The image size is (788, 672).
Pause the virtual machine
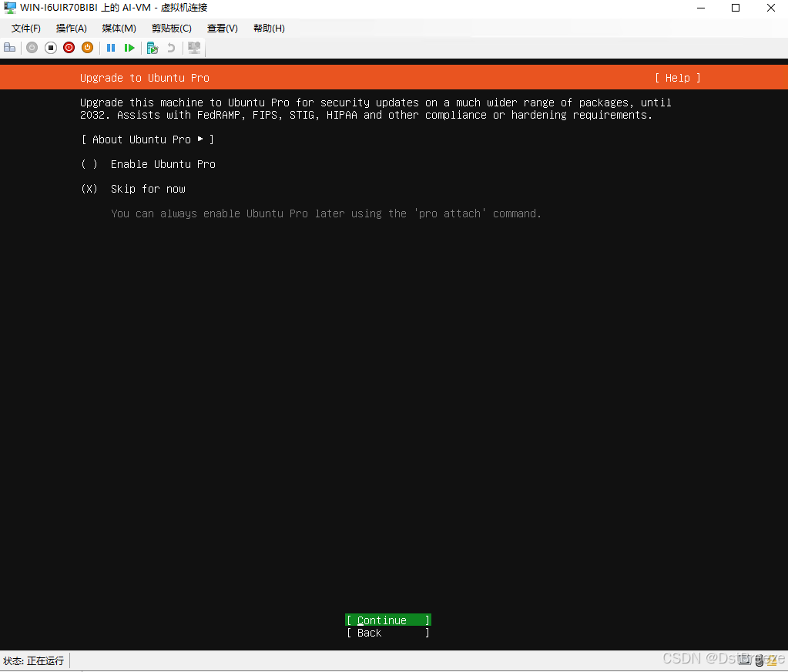coord(111,48)
